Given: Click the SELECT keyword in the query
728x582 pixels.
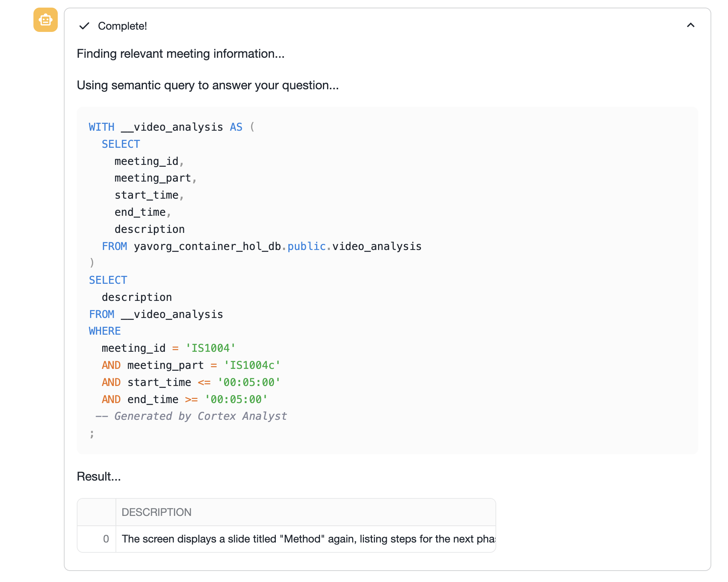Looking at the screenshot, I should 120,144.
